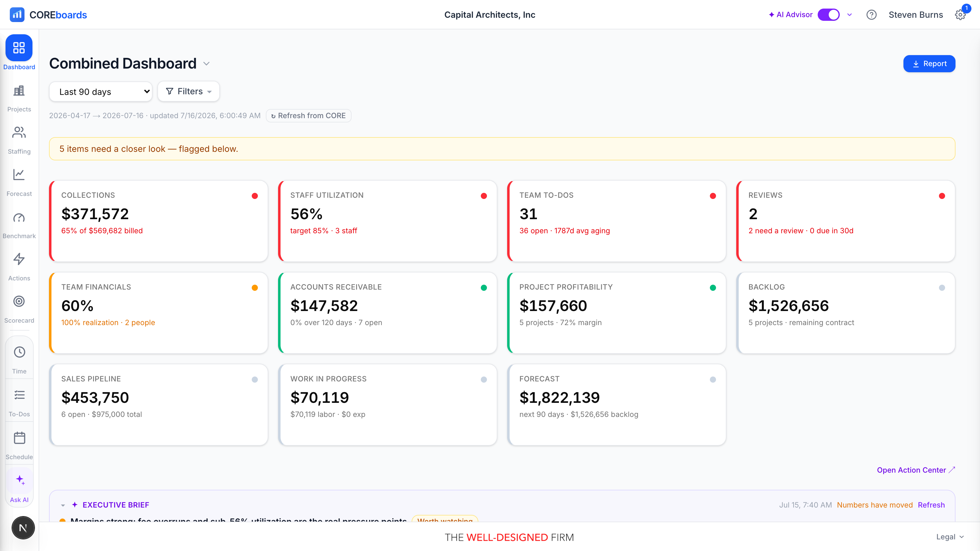This screenshot has height=551, width=980.
Task: Click the Numbers have moved notice
Action: click(875, 505)
